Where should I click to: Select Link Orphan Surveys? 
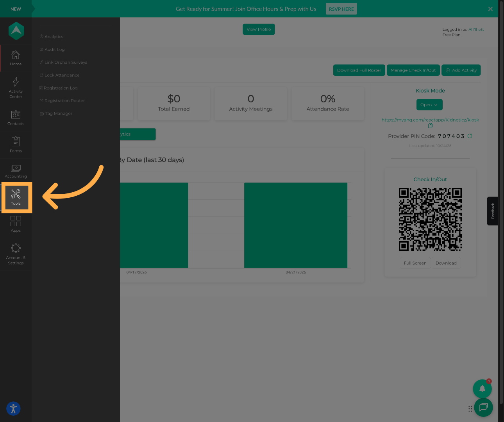pos(63,63)
